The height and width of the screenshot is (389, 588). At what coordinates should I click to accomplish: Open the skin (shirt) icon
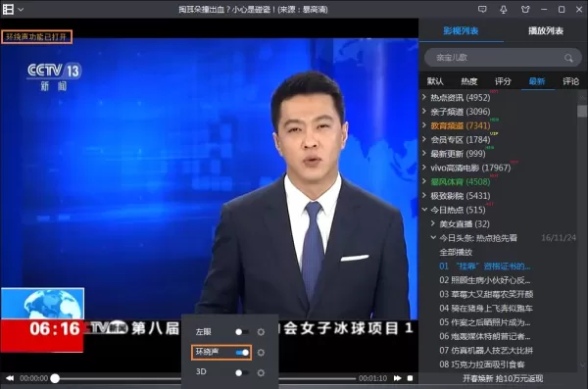coord(525,10)
